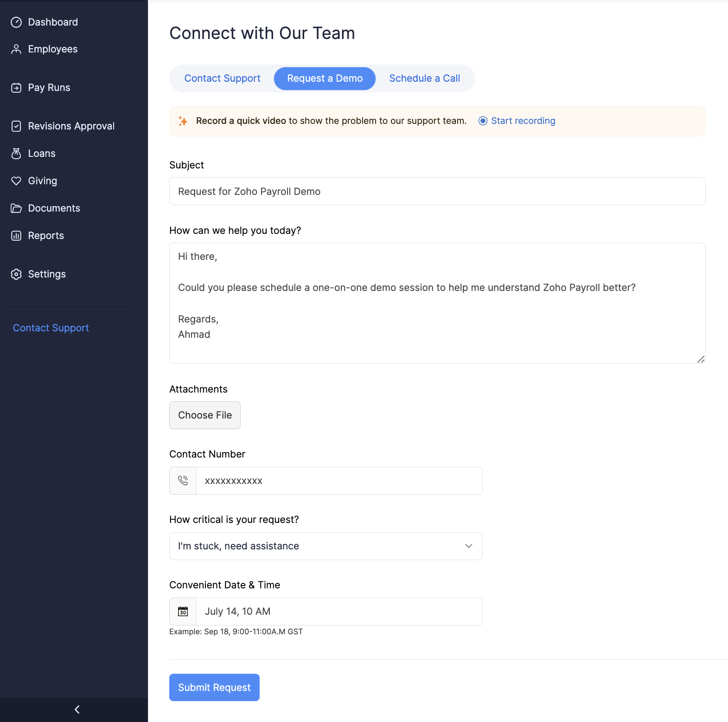
Task: Switch to the Contact Support tab
Action: click(222, 78)
